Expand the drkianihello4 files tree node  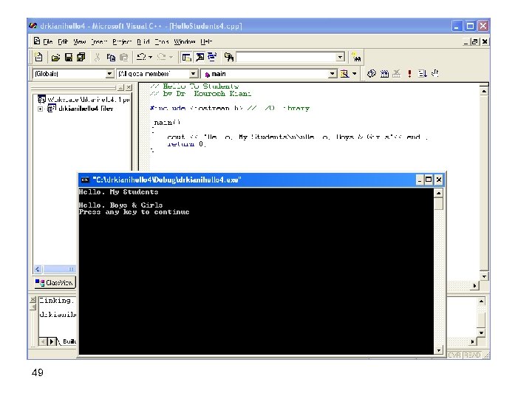pos(41,109)
